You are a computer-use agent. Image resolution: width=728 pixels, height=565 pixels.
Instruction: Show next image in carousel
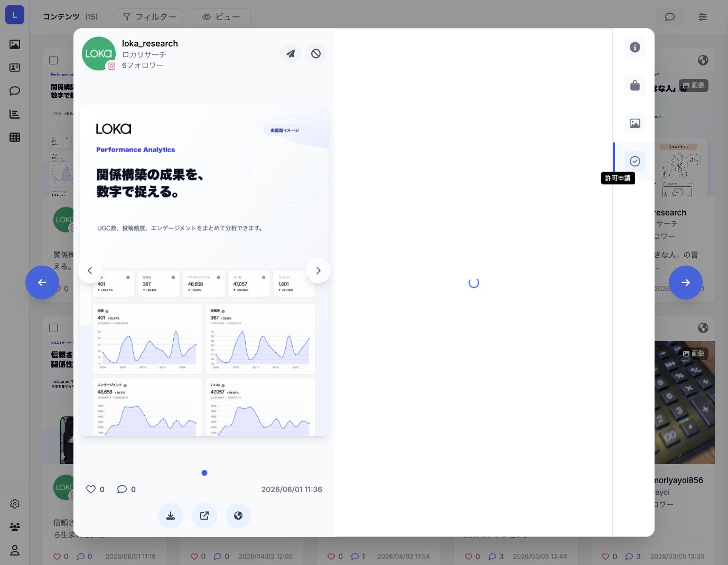tap(318, 270)
